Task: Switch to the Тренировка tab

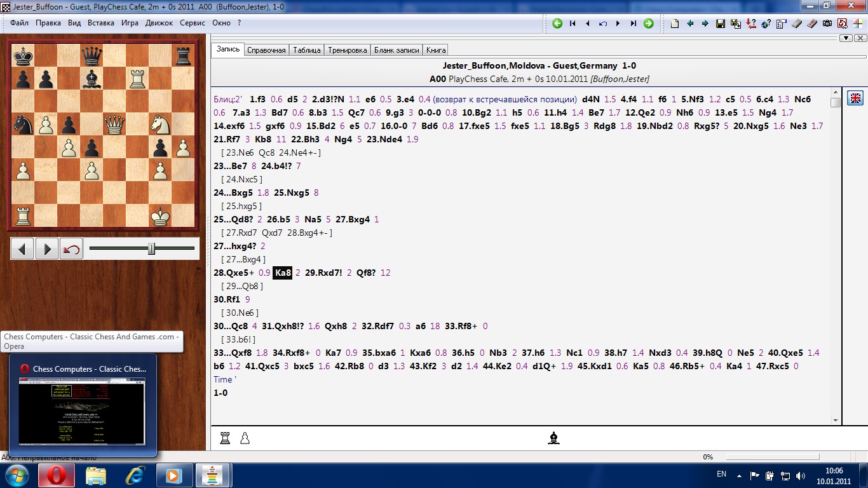Action: [347, 50]
